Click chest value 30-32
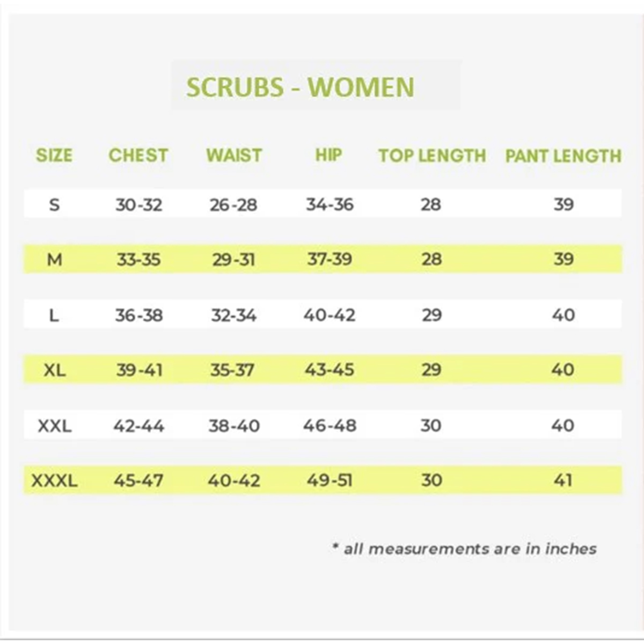 (x=138, y=204)
